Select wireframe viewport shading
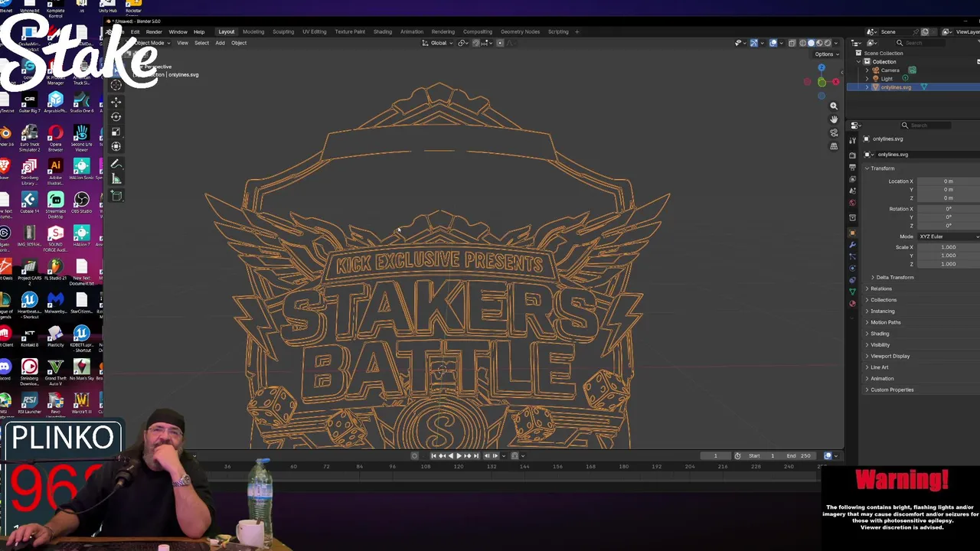Screen dimensions: 980x551 802,43
